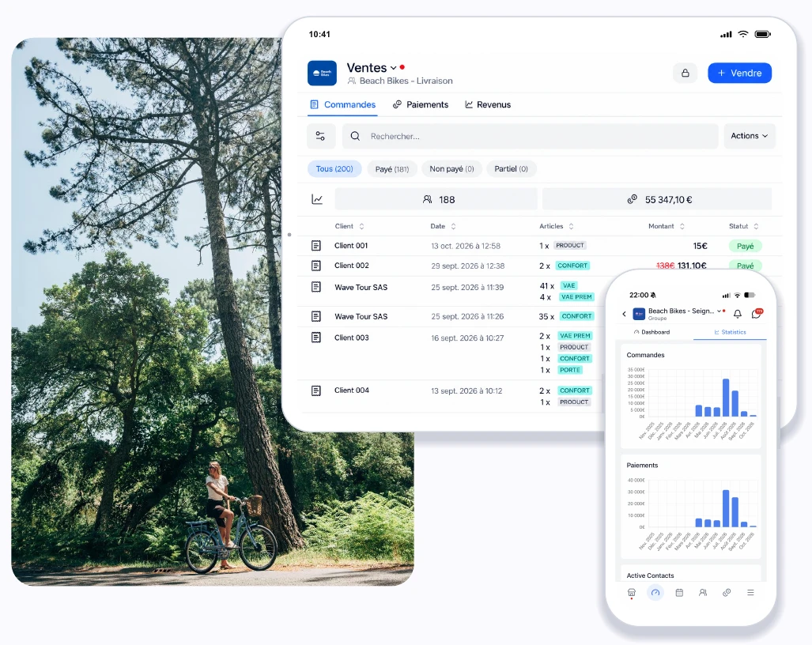Select the Non payé (0) filter chip

click(451, 168)
